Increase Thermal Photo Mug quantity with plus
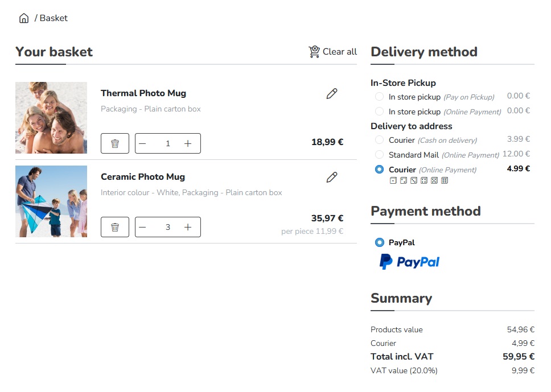The height and width of the screenshot is (392, 551). click(x=188, y=143)
